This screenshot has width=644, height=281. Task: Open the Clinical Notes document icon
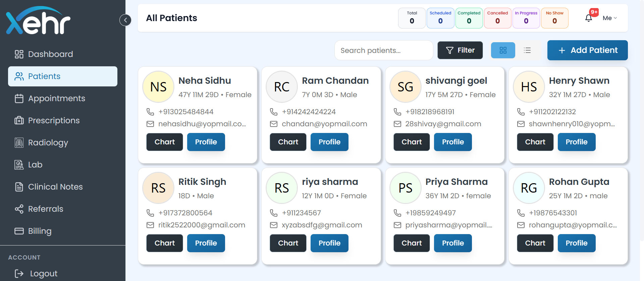pos(19,187)
